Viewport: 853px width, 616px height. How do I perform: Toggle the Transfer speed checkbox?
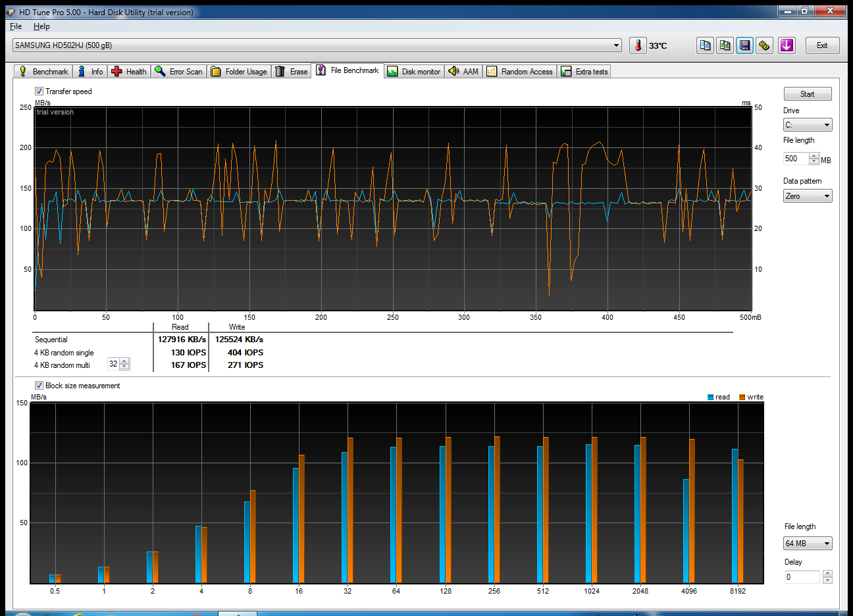39,91
